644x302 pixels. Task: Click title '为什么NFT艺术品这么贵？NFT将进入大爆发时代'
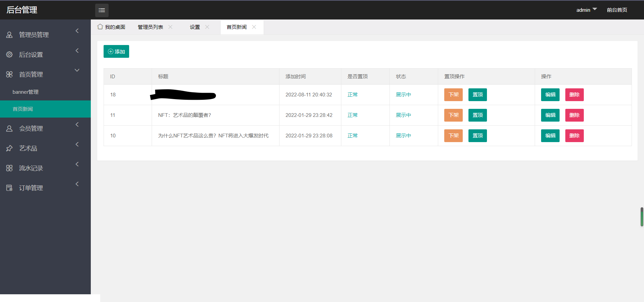click(213, 136)
